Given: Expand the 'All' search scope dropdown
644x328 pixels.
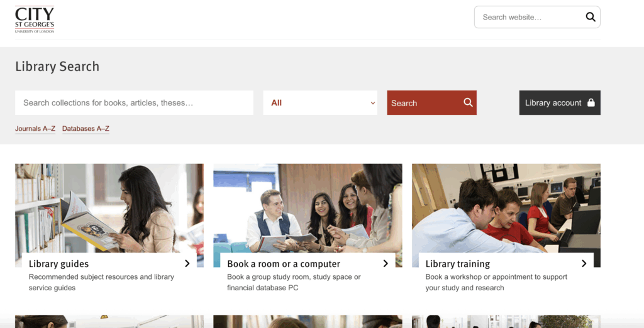Looking at the screenshot, I should 320,103.
